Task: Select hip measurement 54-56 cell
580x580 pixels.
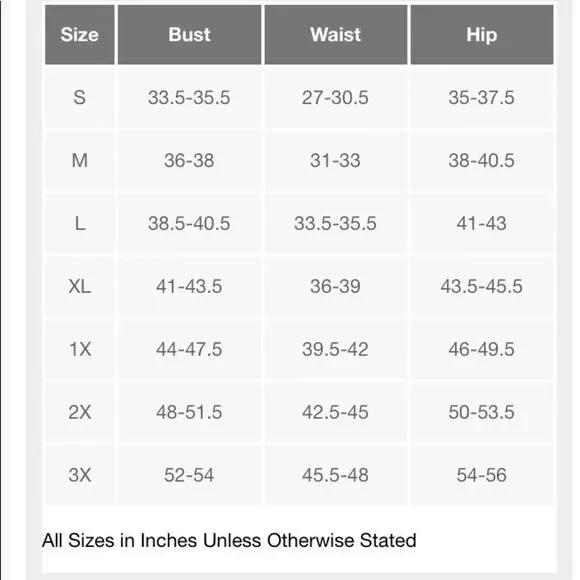Action: [x=482, y=475]
